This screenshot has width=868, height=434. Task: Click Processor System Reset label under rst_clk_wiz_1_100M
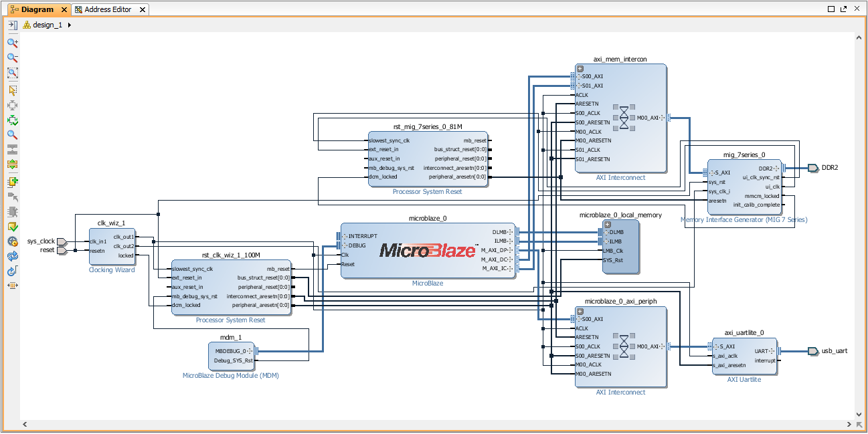click(x=230, y=320)
